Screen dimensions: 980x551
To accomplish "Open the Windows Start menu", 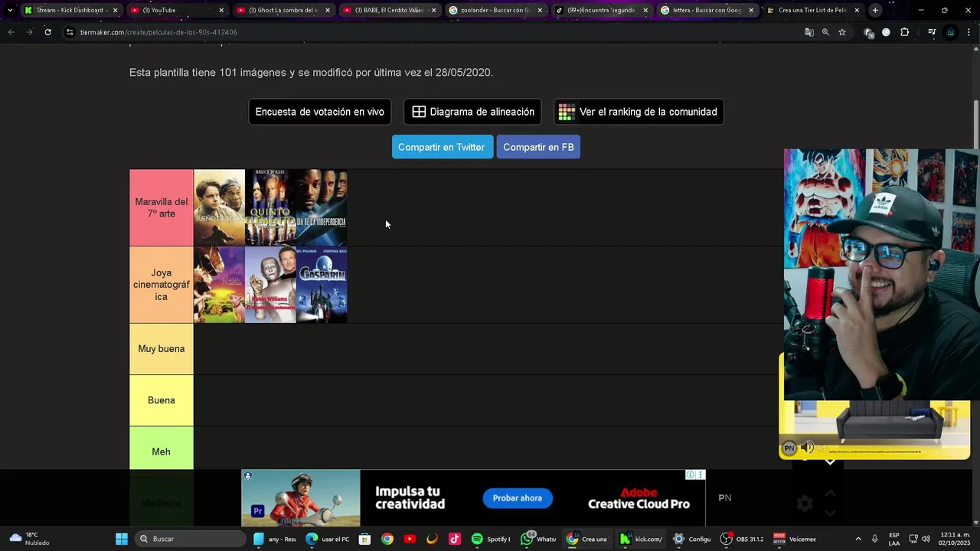I will [x=121, y=539].
